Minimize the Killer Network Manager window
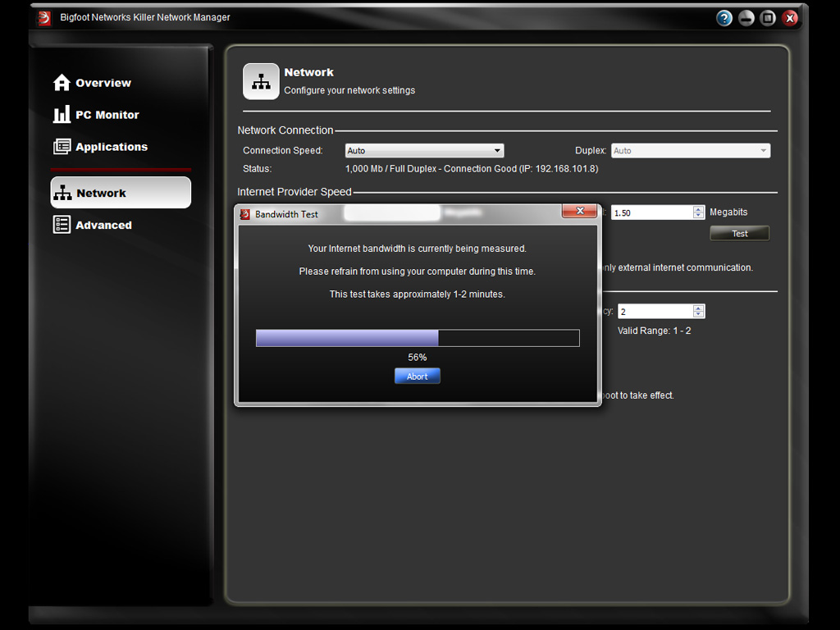 746,18
